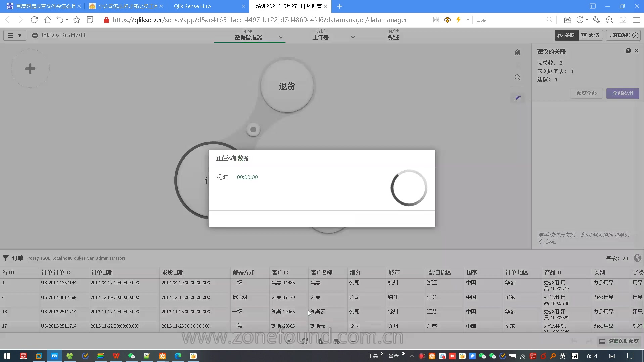Toggle the recommended associations wand icon

click(x=518, y=98)
